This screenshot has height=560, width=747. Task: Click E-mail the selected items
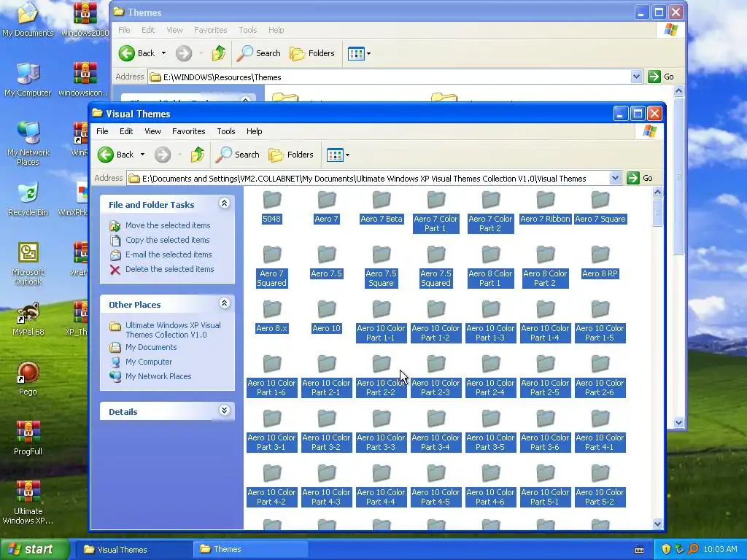pyautogui.click(x=169, y=254)
